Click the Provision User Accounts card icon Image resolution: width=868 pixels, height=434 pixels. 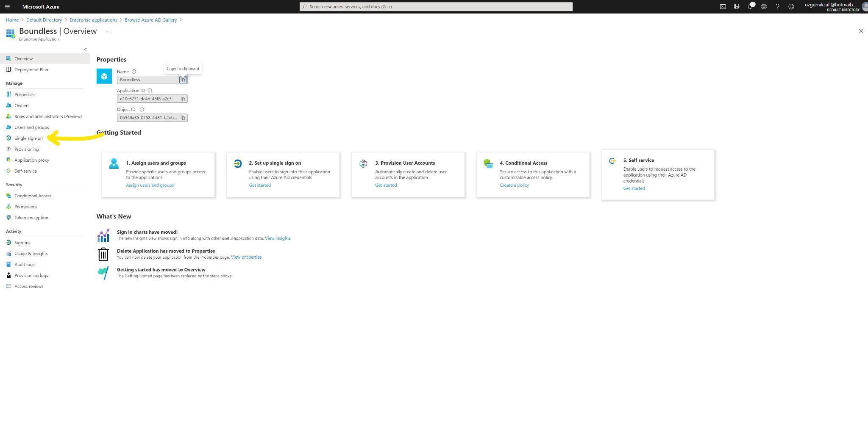pyautogui.click(x=363, y=163)
